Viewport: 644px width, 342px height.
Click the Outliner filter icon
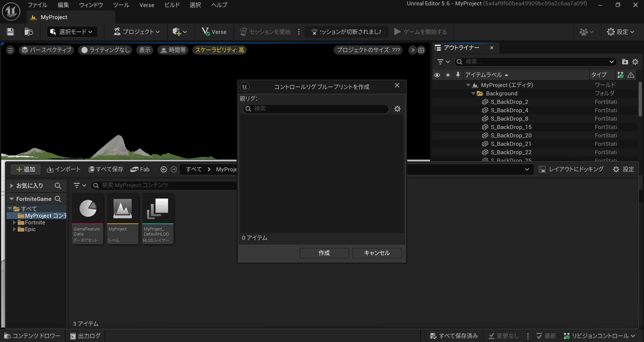(442, 62)
